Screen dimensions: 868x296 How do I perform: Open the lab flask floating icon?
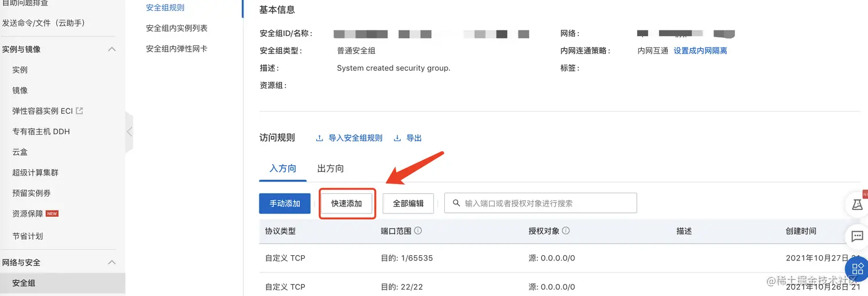pos(857,205)
